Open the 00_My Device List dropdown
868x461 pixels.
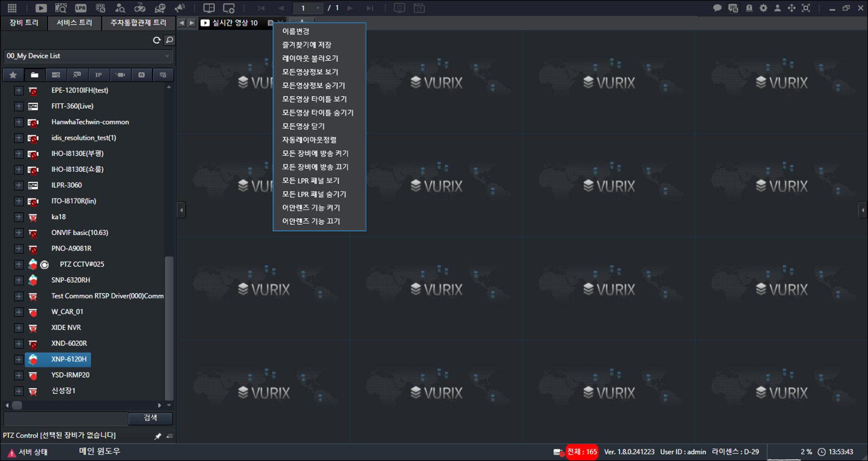click(x=88, y=56)
